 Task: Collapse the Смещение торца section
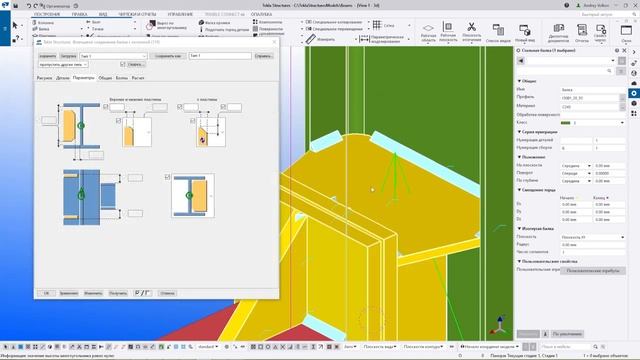(x=519, y=190)
